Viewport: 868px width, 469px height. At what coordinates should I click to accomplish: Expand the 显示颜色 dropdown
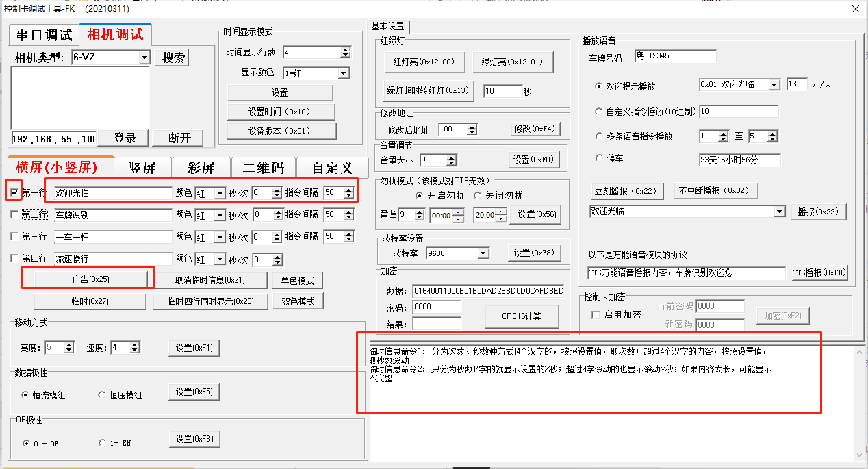pyautogui.click(x=344, y=73)
